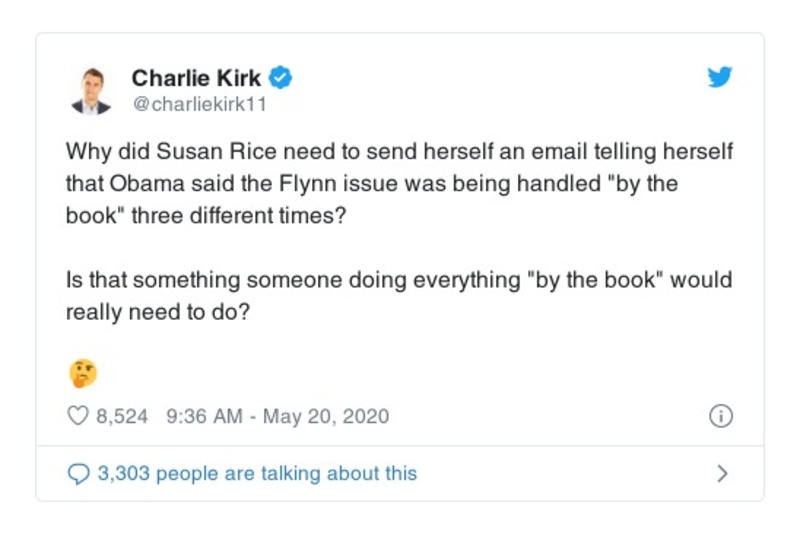The image size is (800, 537).
Task: Open Charlie Kirk's profile photo
Action: (x=92, y=89)
